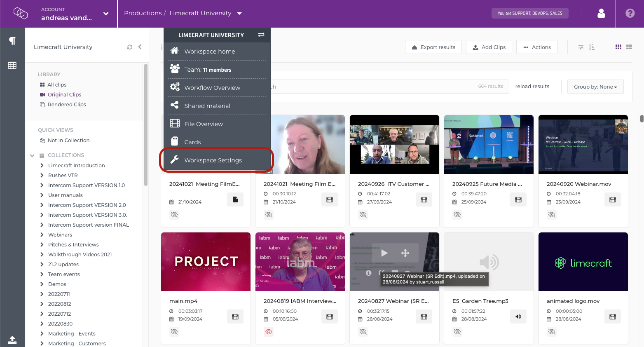Expand the Rushes VTR collection

coord(42,175)
